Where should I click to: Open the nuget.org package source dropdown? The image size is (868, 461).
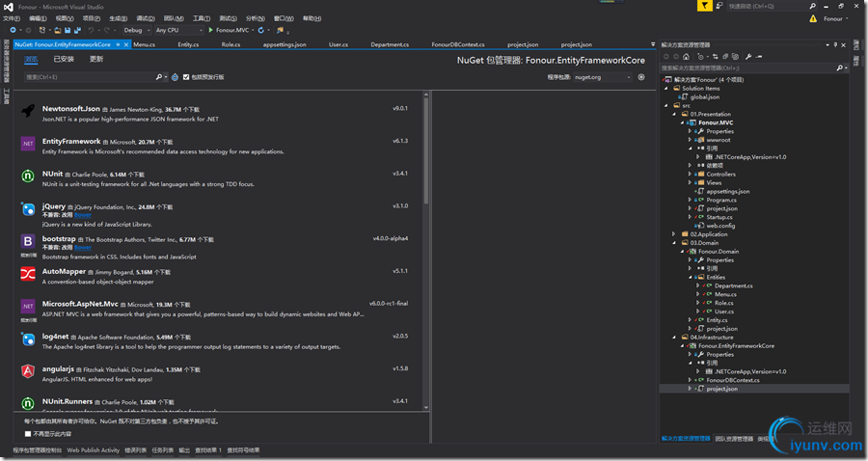click(602, 77)
